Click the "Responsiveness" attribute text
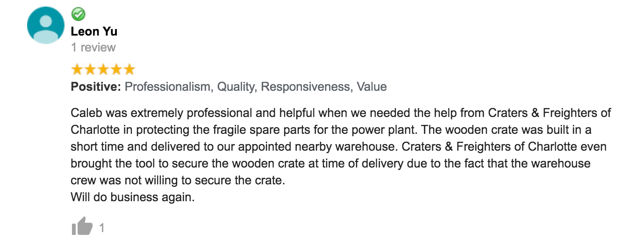 click(305, 87)
